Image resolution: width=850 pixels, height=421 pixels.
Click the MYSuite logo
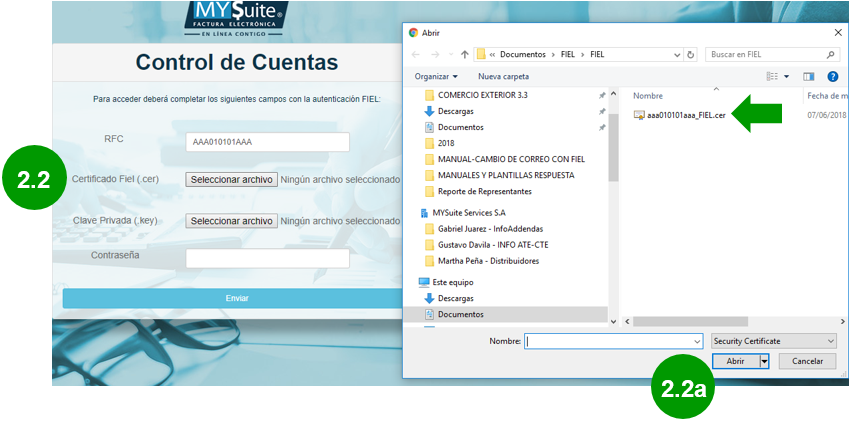(x=234, y=19)
